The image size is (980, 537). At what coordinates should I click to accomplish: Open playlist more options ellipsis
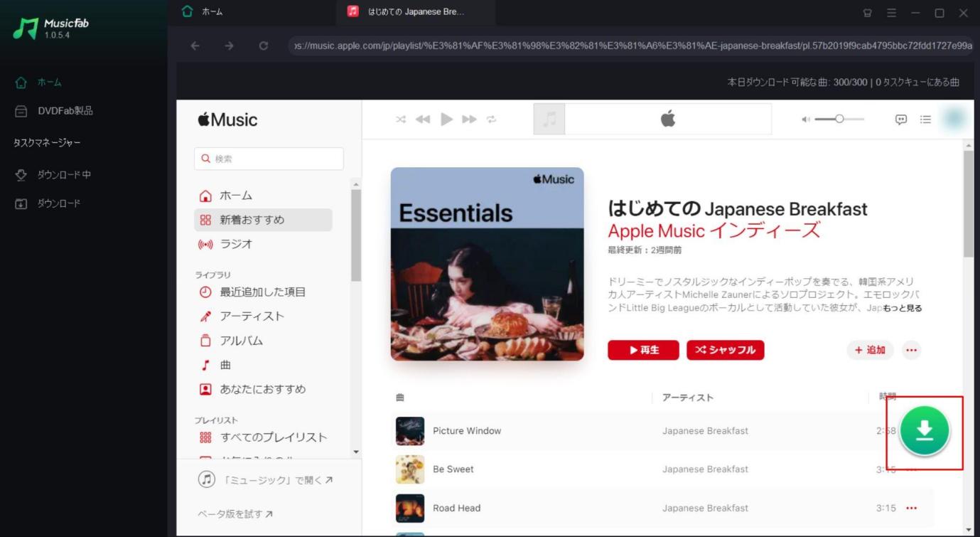click(x=912, y=350)
